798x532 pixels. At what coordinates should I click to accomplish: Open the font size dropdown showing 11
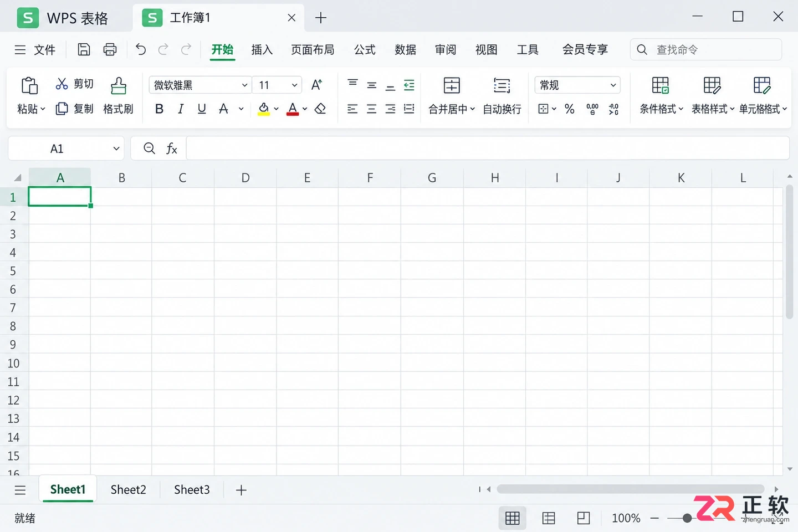[294, 85]
